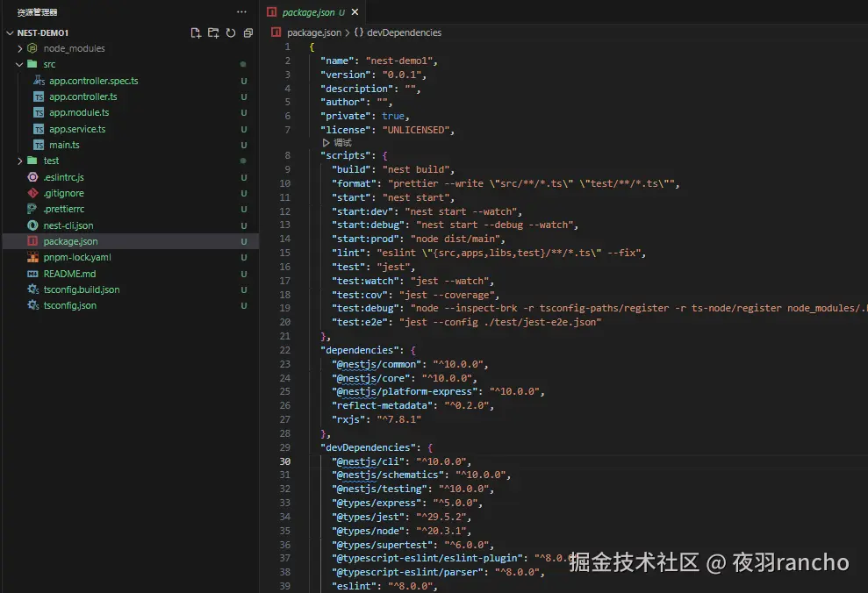Image resolution: width=868 pixels, height=593 pixels.
Task: Click the New Folder icon in explorer header
Action: tap(213, 33)
